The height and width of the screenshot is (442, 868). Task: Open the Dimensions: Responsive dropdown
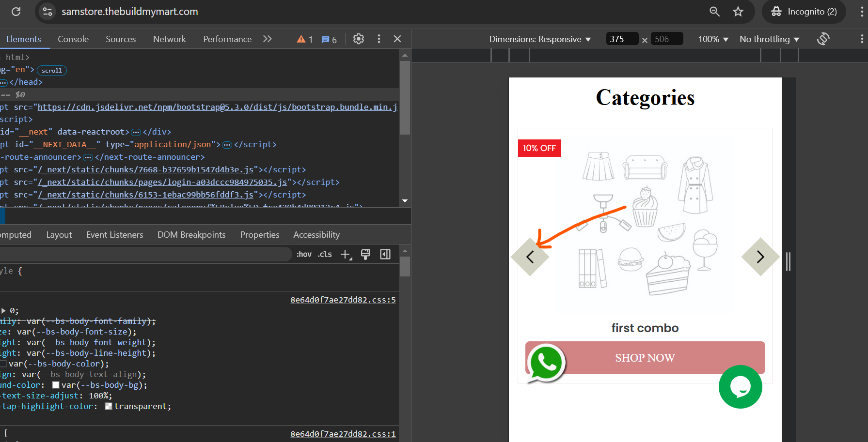540,39
